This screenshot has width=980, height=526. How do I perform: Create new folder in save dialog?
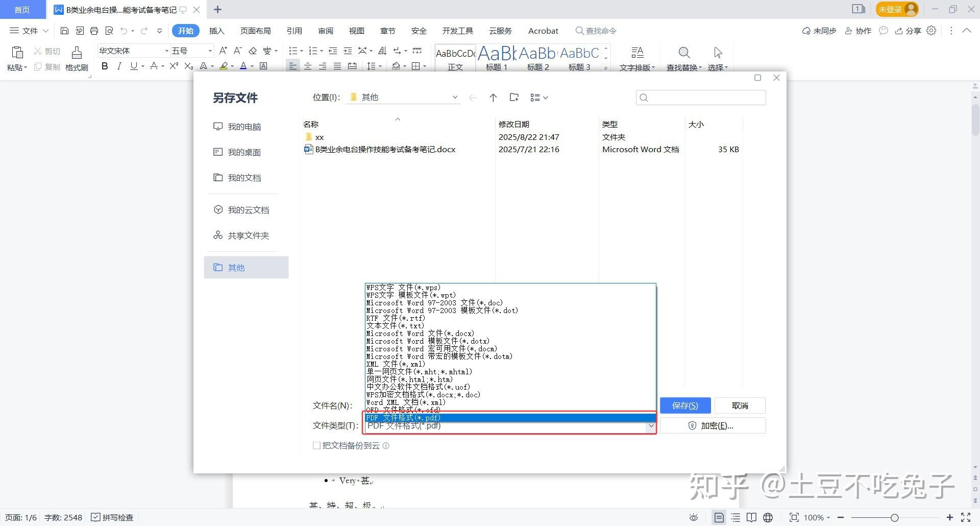pyautogui.click(x=514, y=98)
